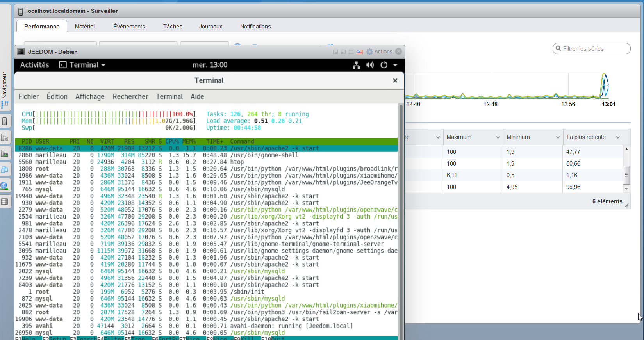Switch to the Notifications tab
Screen dimensions: 644x340
(255, 27)
